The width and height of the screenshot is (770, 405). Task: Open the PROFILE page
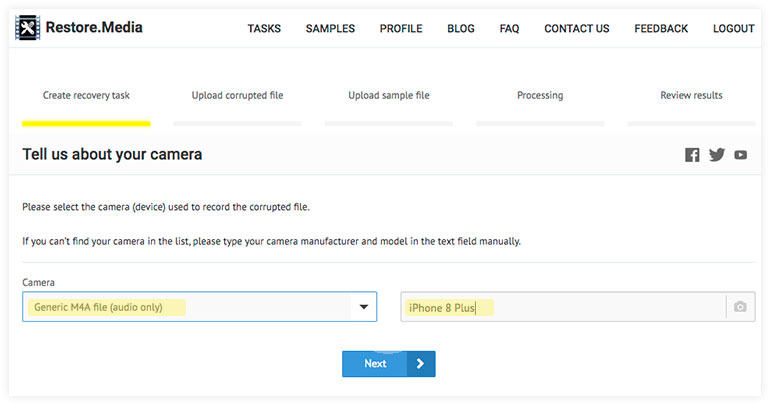(401, 28)
